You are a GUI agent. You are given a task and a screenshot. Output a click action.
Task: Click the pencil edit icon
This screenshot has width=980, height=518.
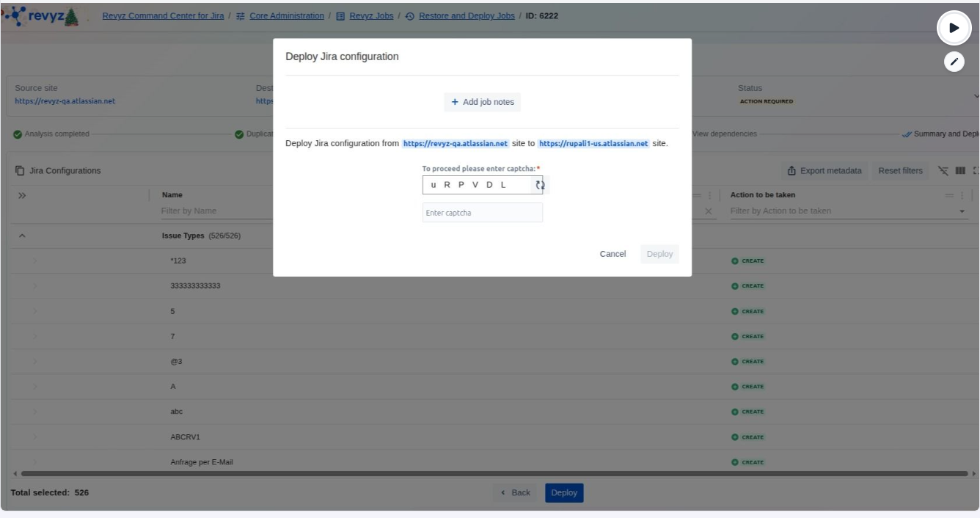[954, 62]
